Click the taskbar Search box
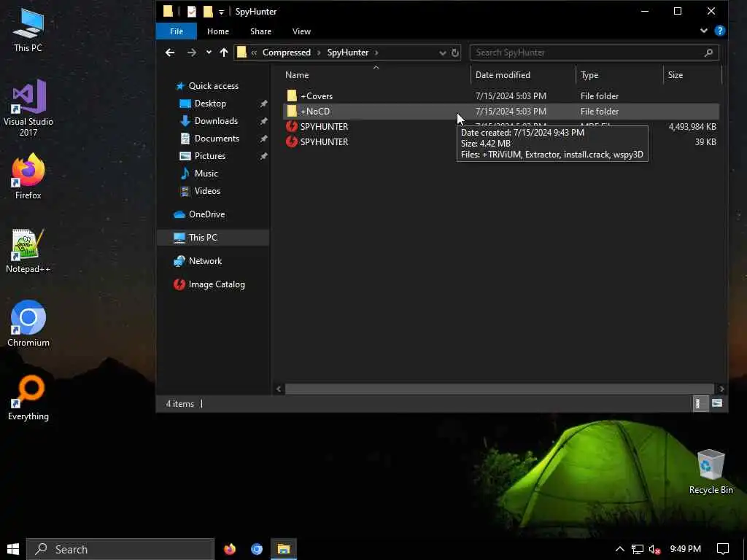 [x=120, y=549]
